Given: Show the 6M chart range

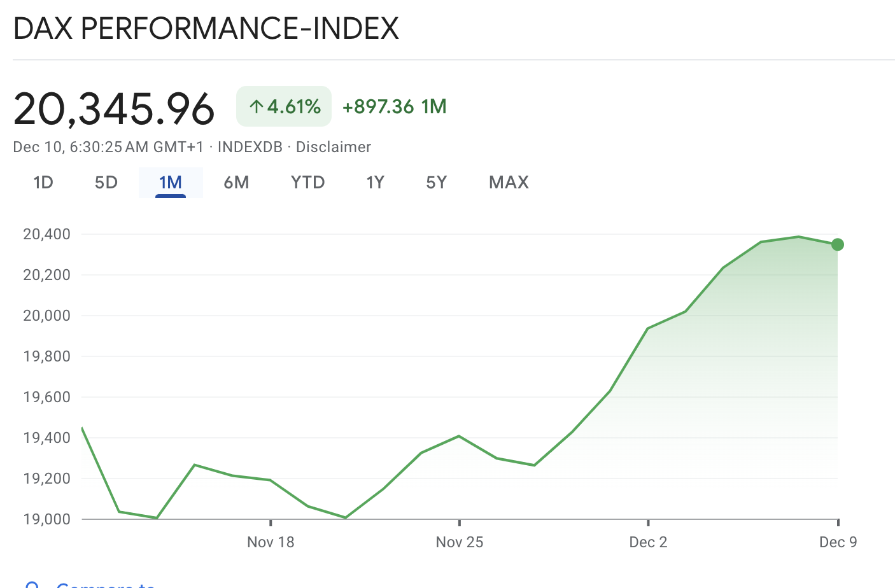Looking at the screenshot, I should (x=236, y=183).
